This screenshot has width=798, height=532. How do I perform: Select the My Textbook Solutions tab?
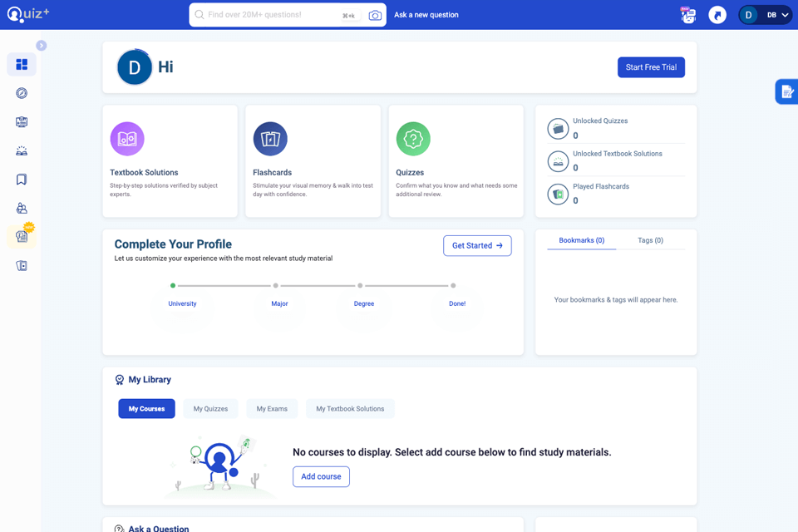[350, 409]
